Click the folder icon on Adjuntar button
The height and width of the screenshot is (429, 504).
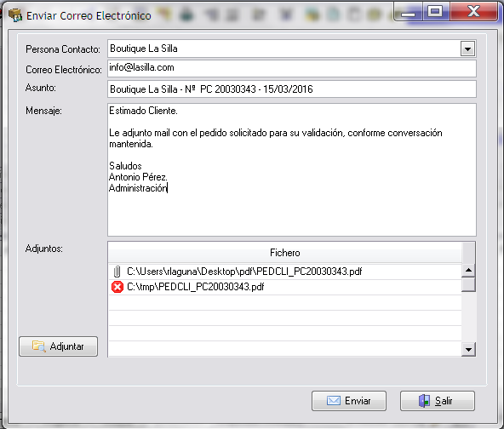38,346
